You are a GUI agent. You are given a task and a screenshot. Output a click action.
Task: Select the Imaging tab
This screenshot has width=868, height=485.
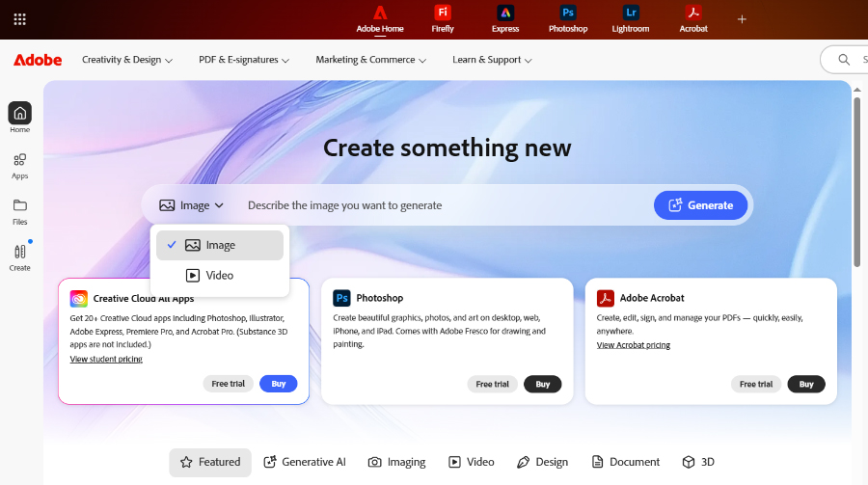397,462
